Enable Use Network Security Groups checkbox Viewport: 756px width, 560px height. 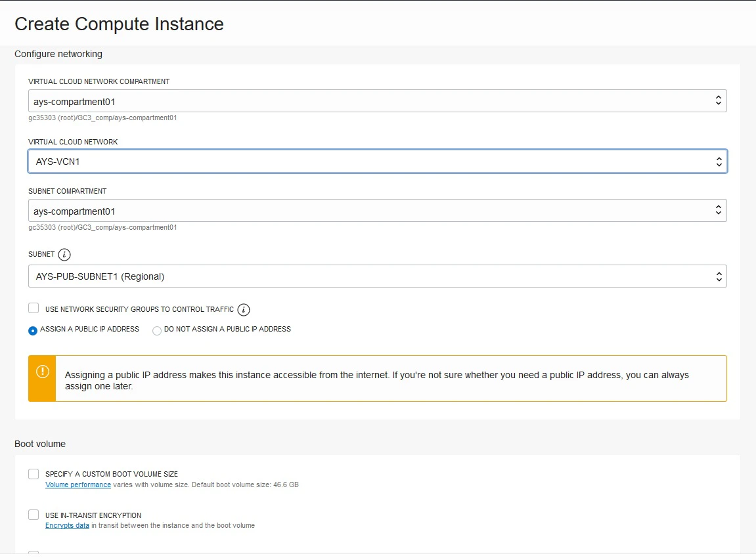click(x=33, y=309)
